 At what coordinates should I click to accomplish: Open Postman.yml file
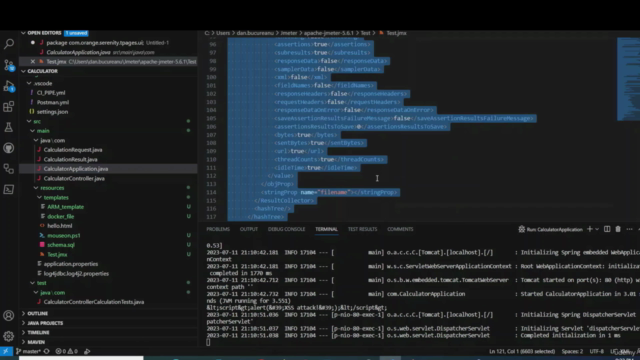53,102
